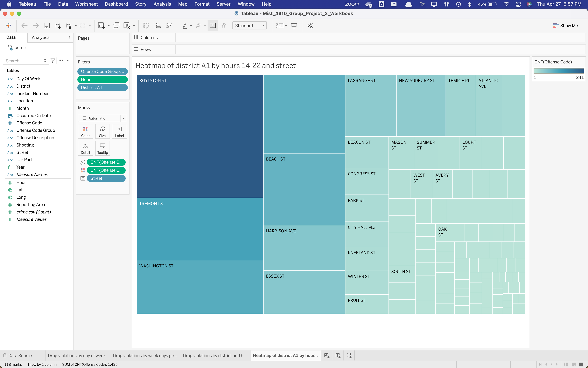The height and width of the screenshot is (368, 588).
Task: Toggle the data pane filter icon
Action: [53, 61]
